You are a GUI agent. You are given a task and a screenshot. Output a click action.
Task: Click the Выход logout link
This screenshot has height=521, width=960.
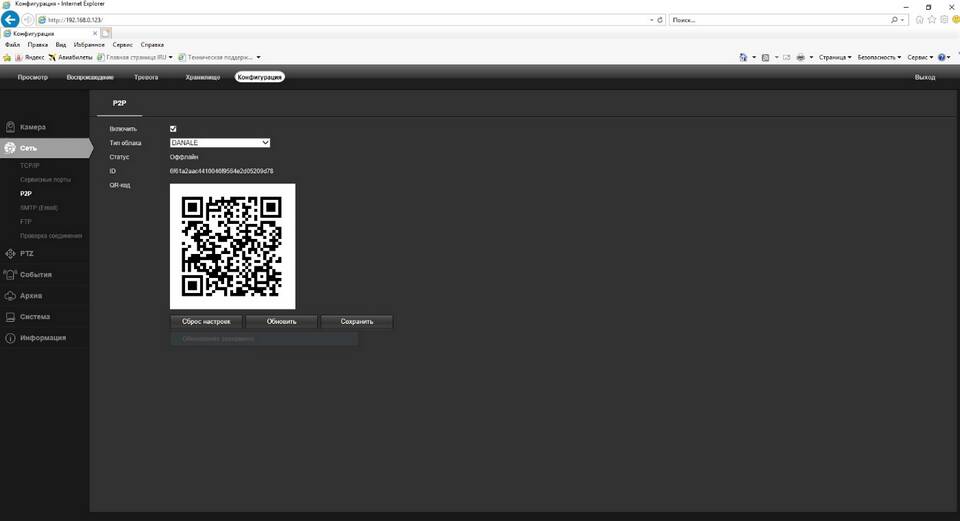point(924,77)
